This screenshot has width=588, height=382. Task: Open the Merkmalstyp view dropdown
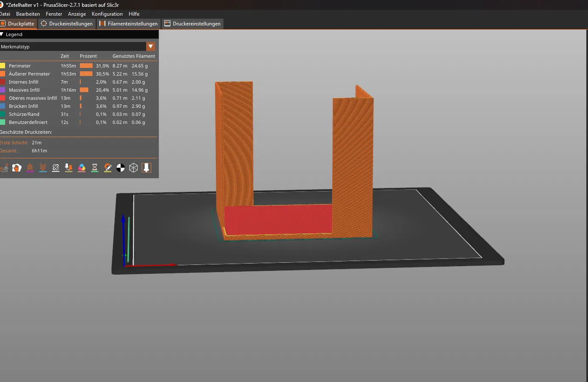coord(150,47)
